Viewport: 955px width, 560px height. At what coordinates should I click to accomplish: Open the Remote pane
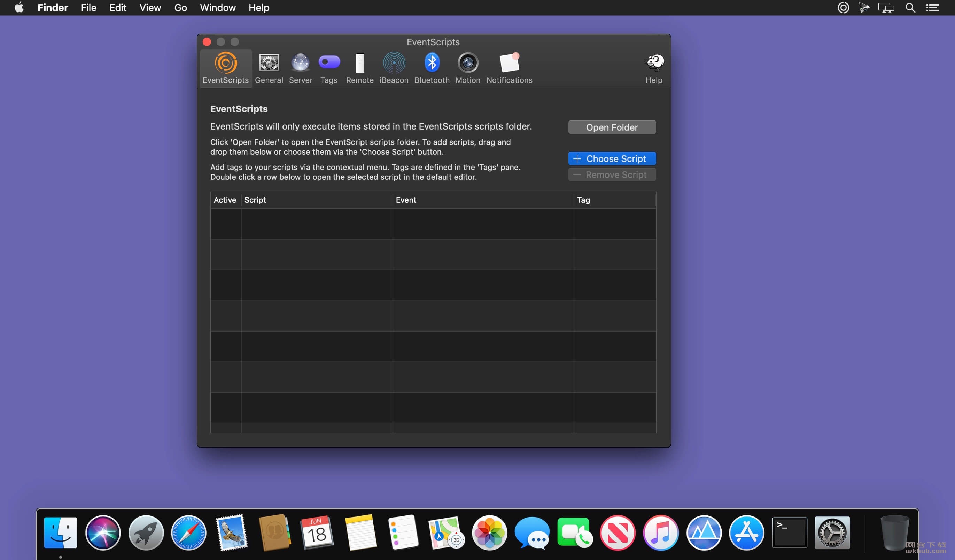click(360, 68)
